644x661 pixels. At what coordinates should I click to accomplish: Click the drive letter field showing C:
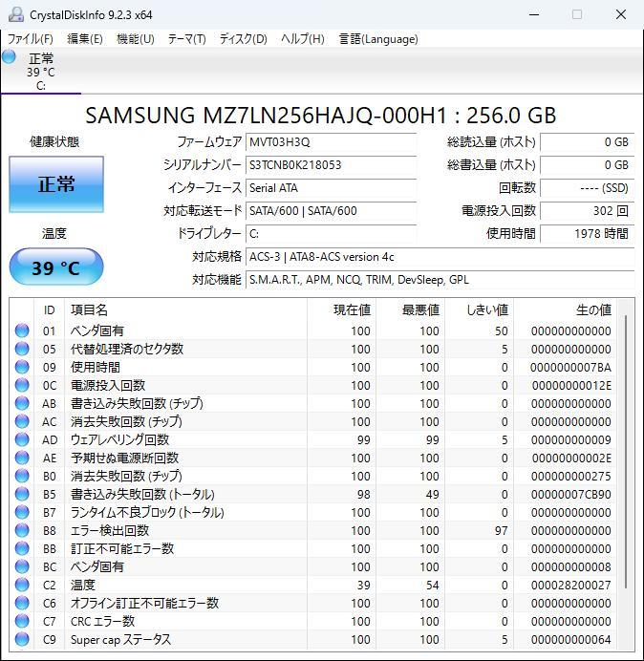[331, 233]
